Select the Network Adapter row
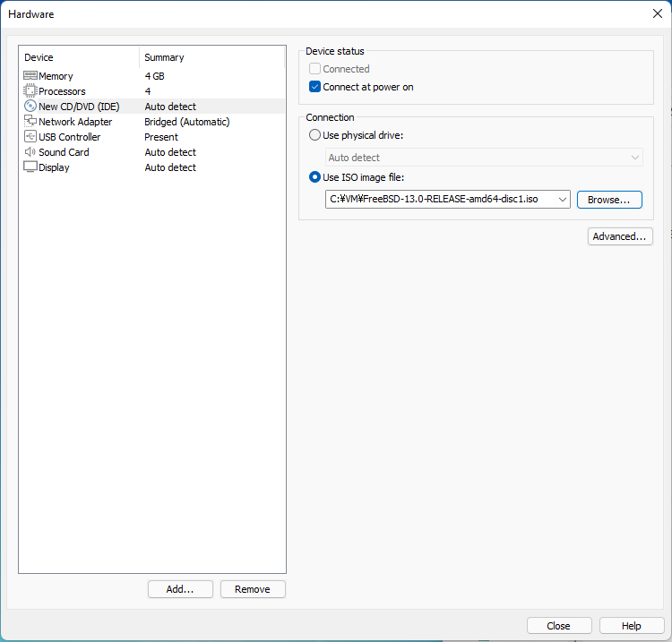 (153, 122)
